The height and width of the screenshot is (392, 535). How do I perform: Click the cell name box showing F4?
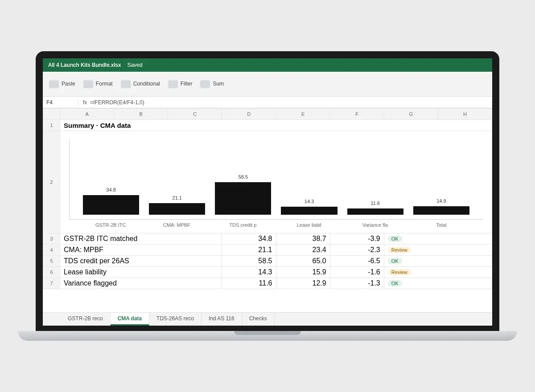point(61,102)
